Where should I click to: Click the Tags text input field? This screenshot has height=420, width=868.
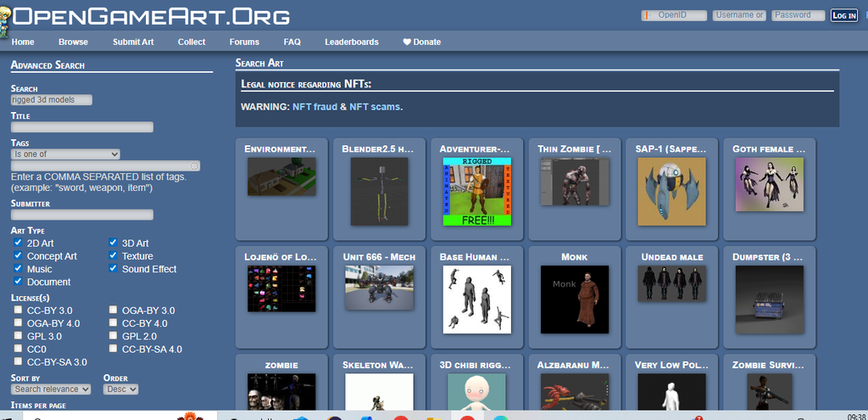[106, 165]
